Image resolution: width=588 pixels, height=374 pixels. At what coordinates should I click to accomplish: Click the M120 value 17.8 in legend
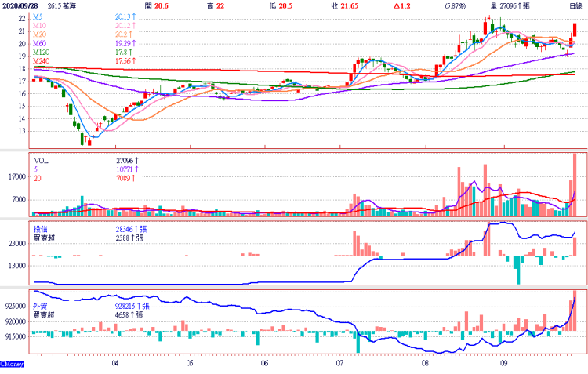(x=123, y=53)
